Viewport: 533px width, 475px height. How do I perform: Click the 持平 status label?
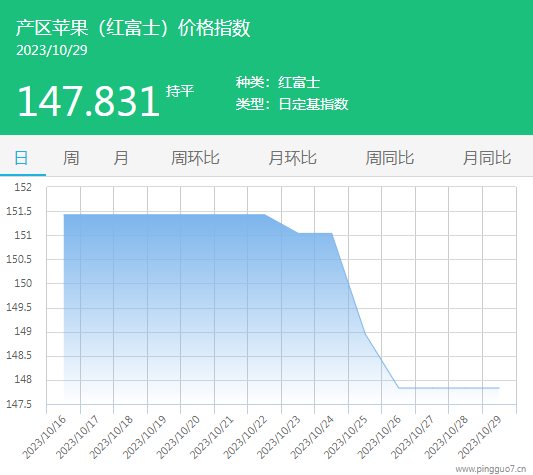(180, 91)
